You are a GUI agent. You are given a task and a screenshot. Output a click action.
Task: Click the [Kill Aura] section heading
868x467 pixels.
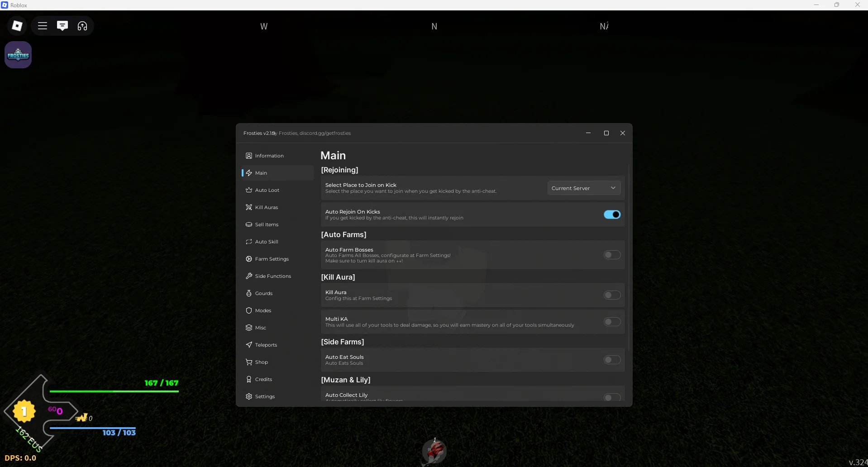(338, 277)
